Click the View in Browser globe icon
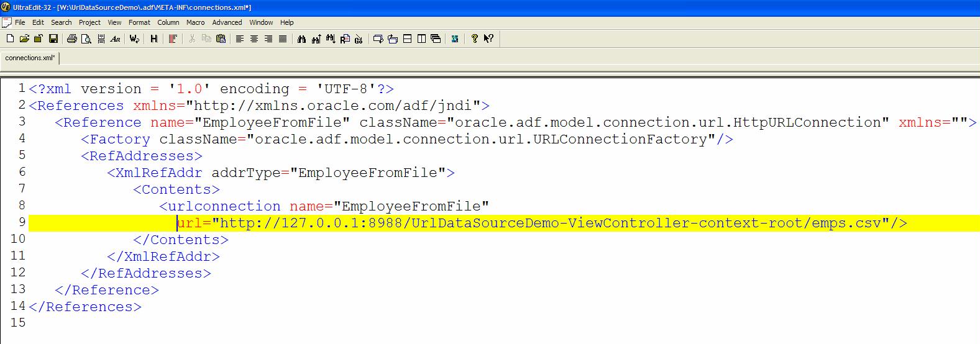 tap(455, 38)
